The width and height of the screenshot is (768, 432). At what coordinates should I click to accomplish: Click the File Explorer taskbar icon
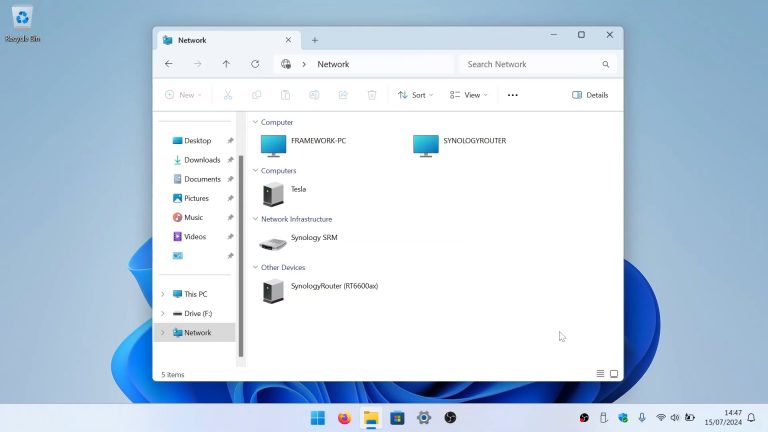pyautogui.click(x=371, y=418)
